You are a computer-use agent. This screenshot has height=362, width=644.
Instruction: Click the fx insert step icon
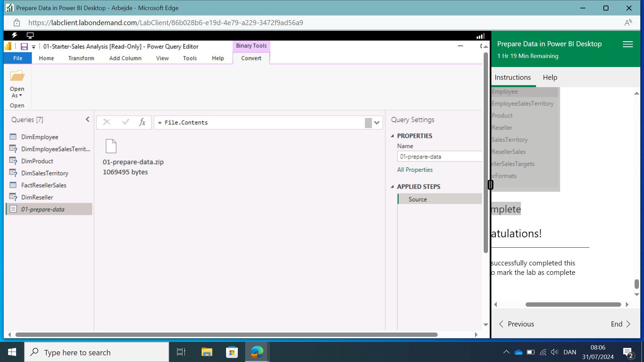(143, 122)
